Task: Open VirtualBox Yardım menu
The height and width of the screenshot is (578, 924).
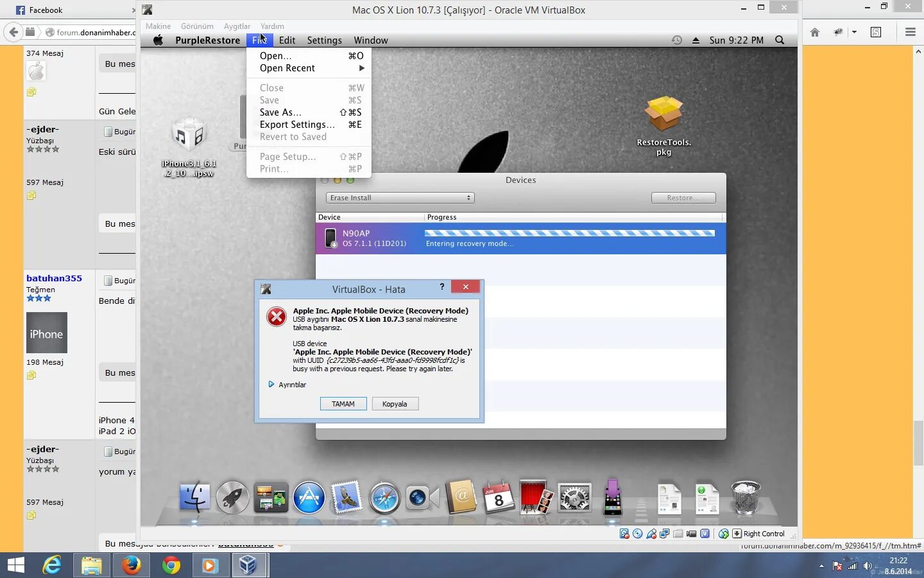Action: [x=272, y=26]
